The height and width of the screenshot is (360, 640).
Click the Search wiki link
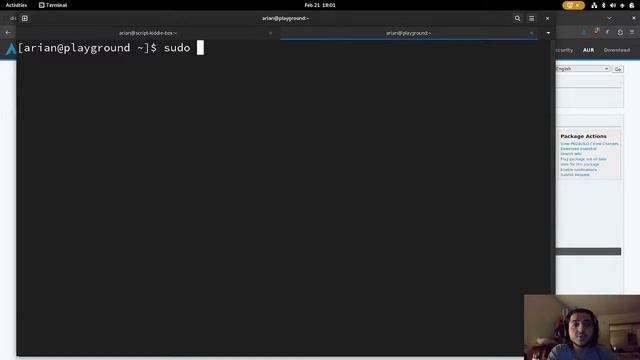[x=571, y=154]
